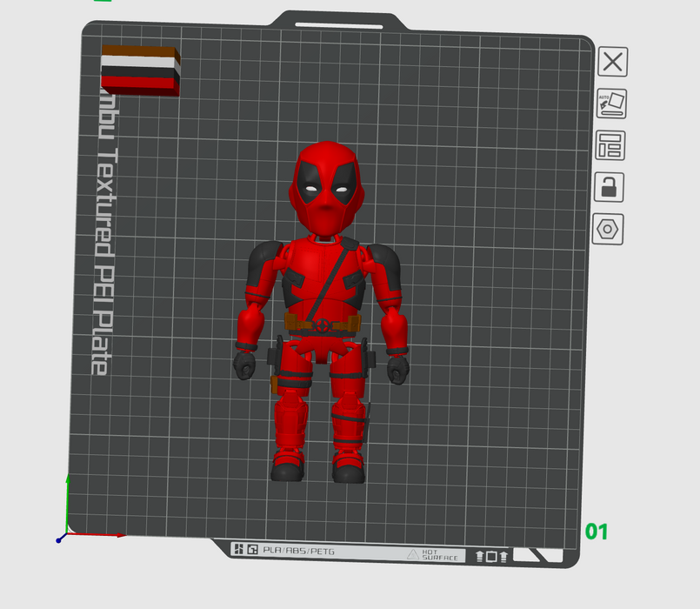Click the auto orient icon
Screen dimensions: 700x609
[612, 104]
